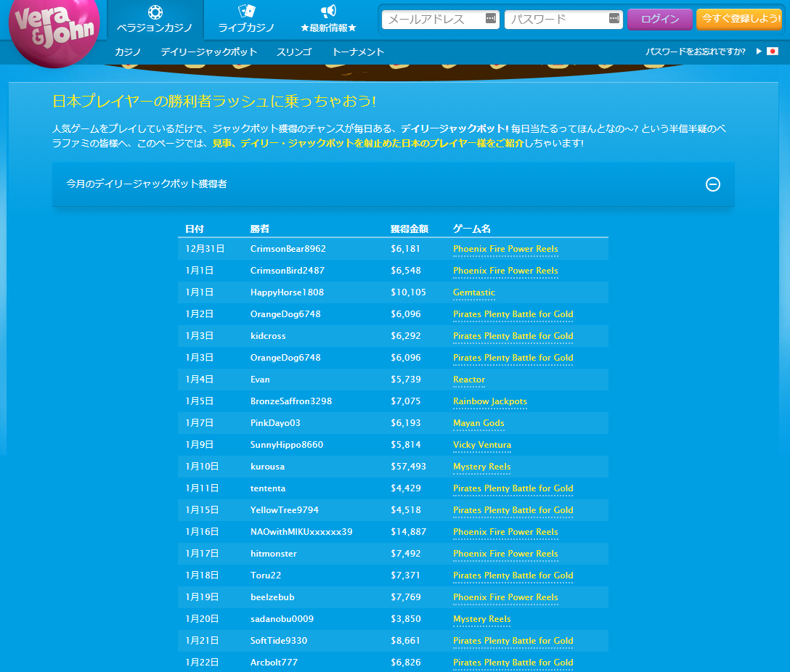Open Pirates Plenty link in Toru22 row

point(513,575)
